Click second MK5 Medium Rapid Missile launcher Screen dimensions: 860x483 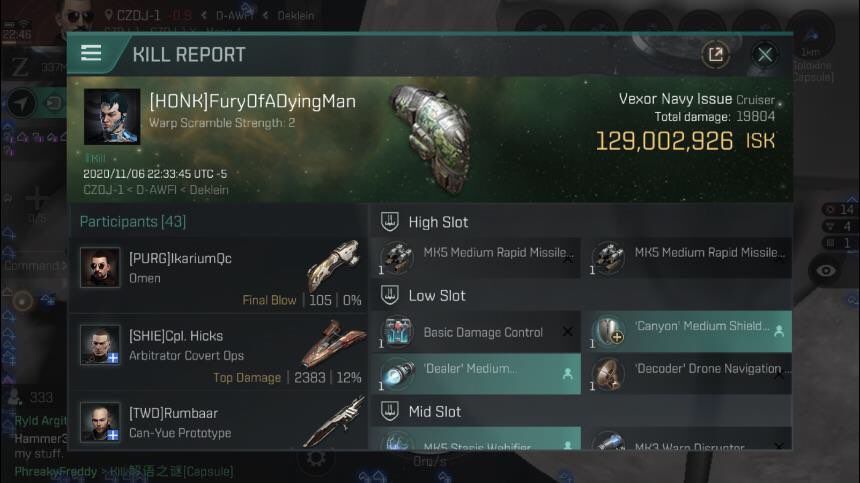click(x=687, y=258)
